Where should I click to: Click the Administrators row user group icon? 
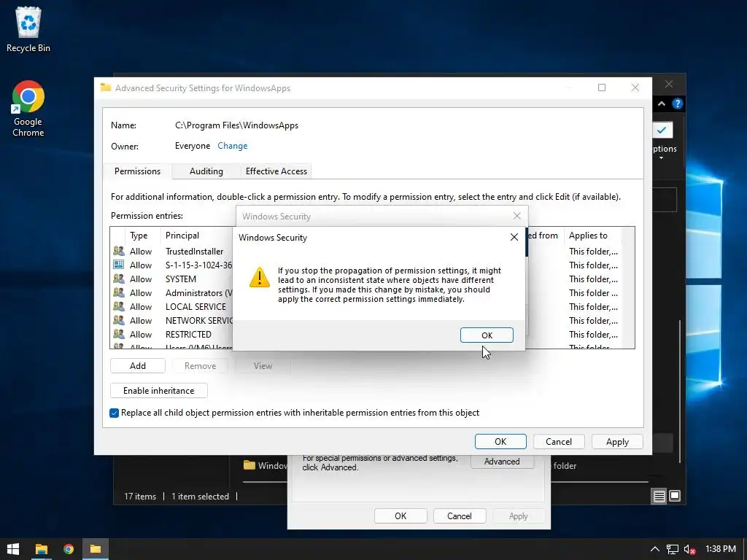[x=119, y=292]
